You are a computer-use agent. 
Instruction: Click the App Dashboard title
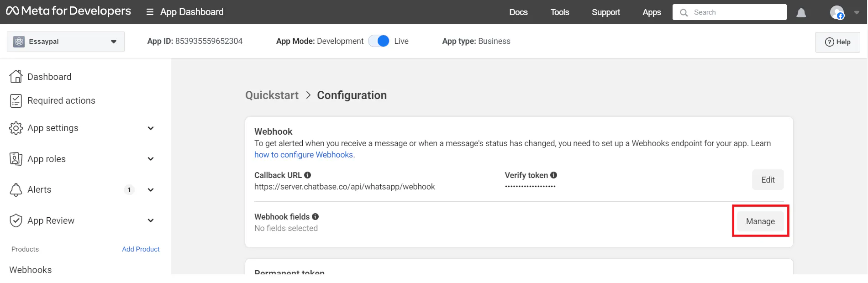point(192,12)
